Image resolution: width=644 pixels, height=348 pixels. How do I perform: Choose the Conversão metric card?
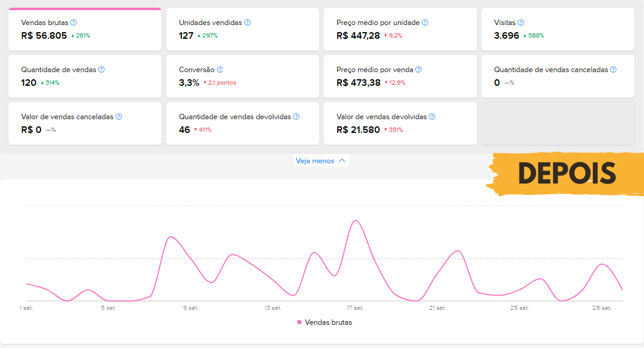tap(242, 76)
